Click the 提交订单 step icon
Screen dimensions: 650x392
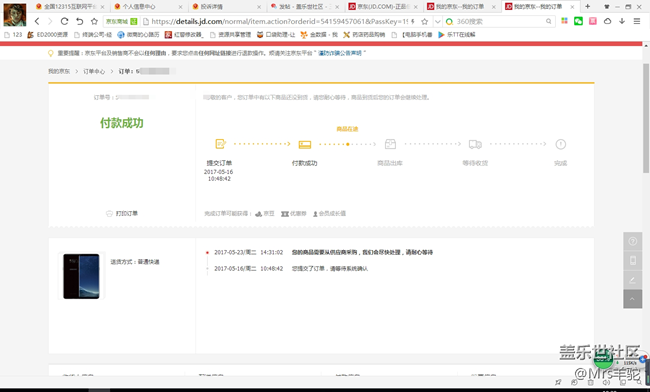(220, 144)
